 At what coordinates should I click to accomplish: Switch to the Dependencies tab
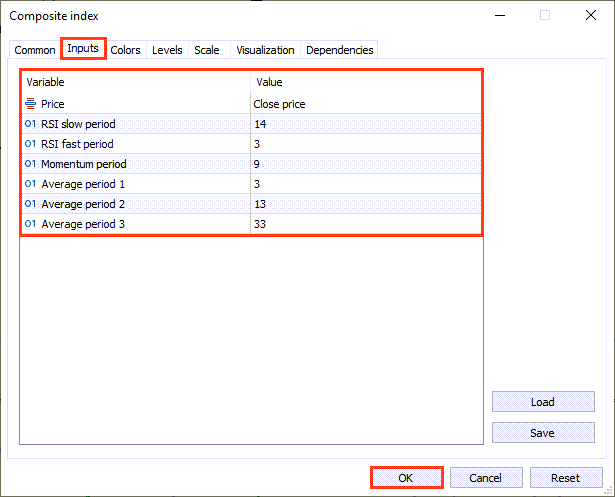pyautogui.click(x=340, y=50)
